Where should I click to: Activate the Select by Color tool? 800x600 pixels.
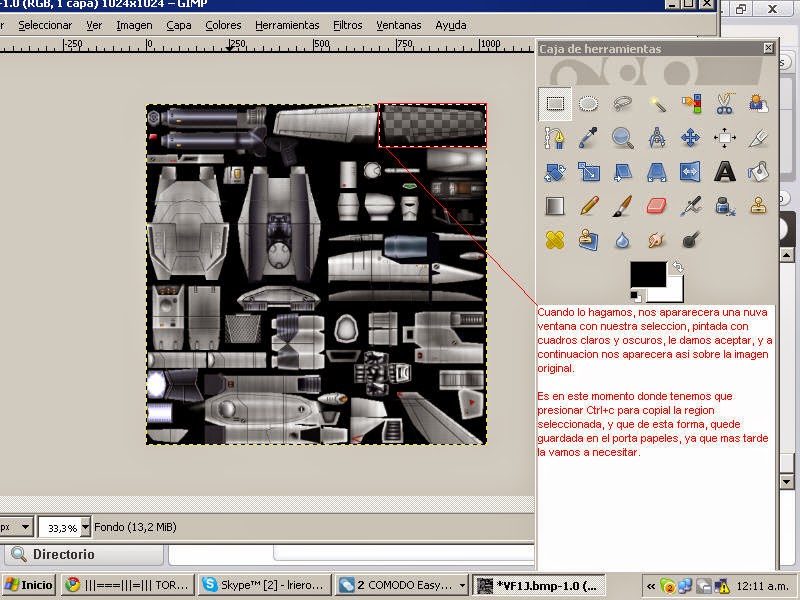691,104
